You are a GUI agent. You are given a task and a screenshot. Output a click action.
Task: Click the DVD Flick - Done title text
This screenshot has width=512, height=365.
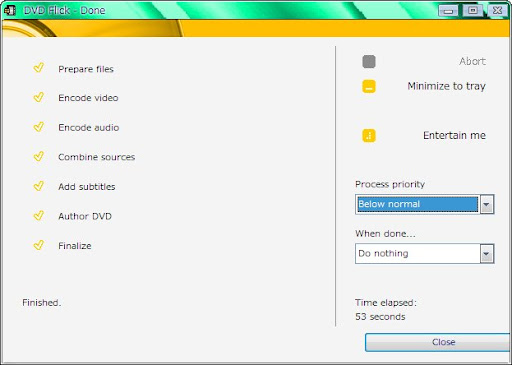[65, 10]
